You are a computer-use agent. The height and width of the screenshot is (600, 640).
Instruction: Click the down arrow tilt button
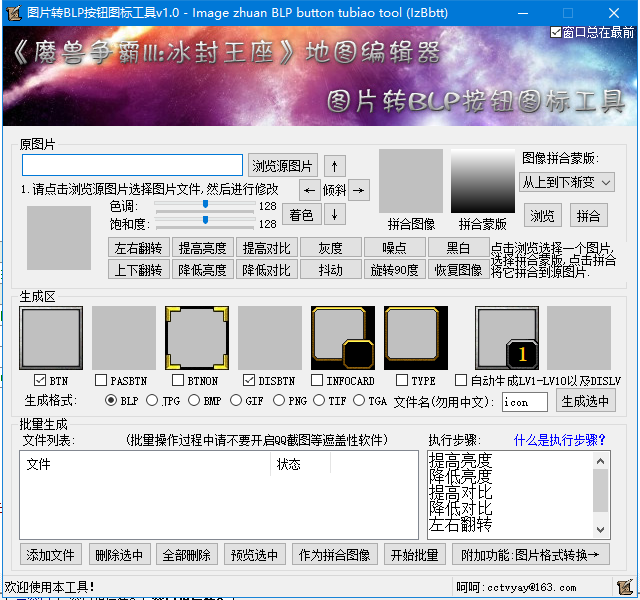(x=335, y=214)
